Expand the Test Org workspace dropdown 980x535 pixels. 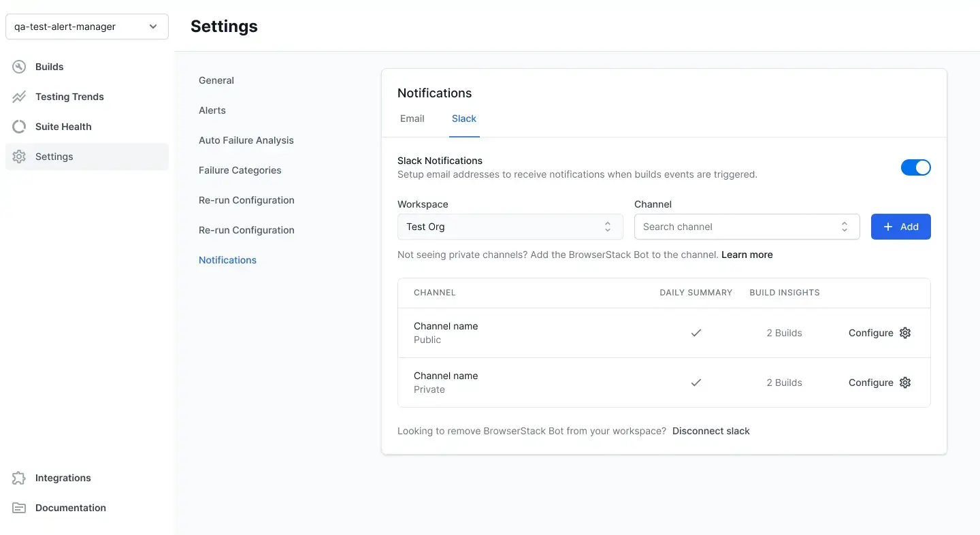(510, 227)
